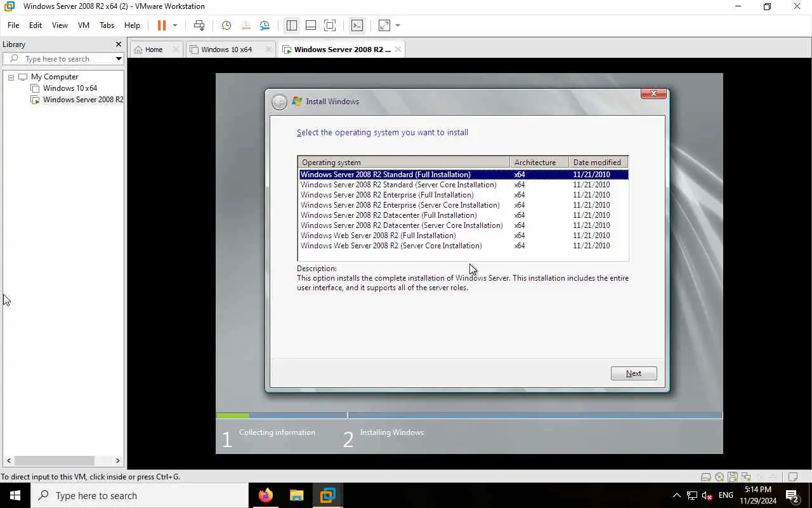
Task: Click the Next button
Action: click(634, 373)
